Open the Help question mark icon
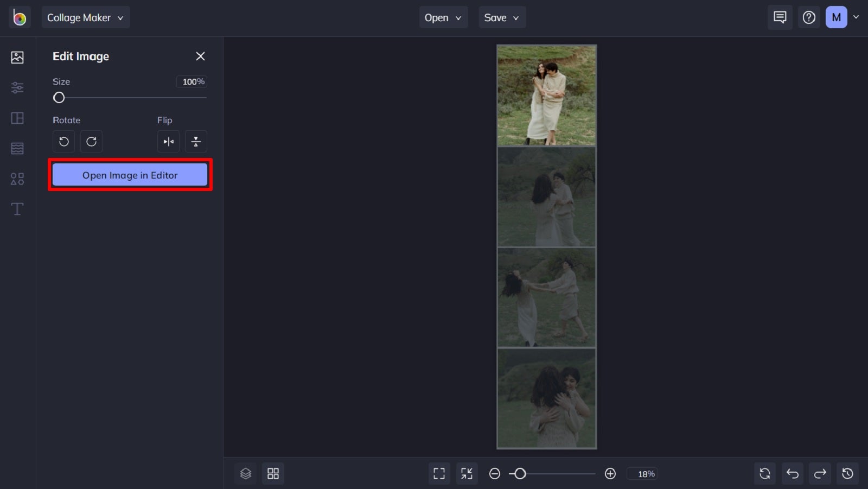 coord(809,17)
